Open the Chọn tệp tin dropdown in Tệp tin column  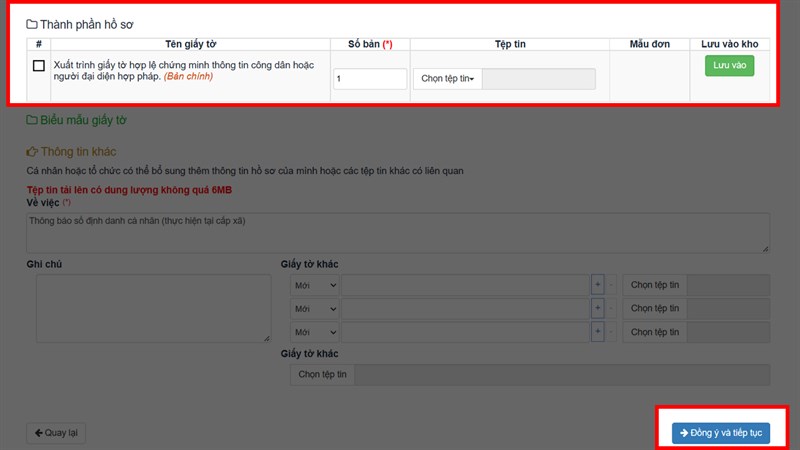pyautogui.click(x=447, y=79)
